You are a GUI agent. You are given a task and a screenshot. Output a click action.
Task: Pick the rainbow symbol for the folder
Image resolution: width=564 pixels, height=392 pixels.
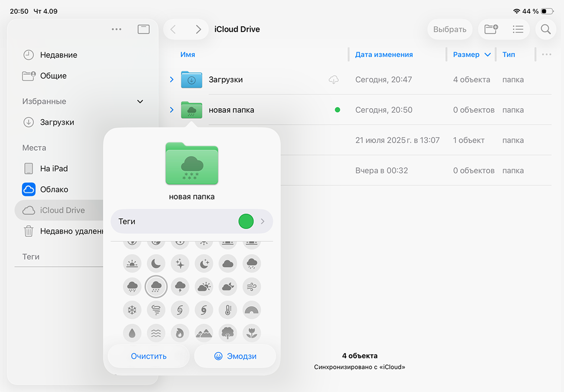pos(252,310)
